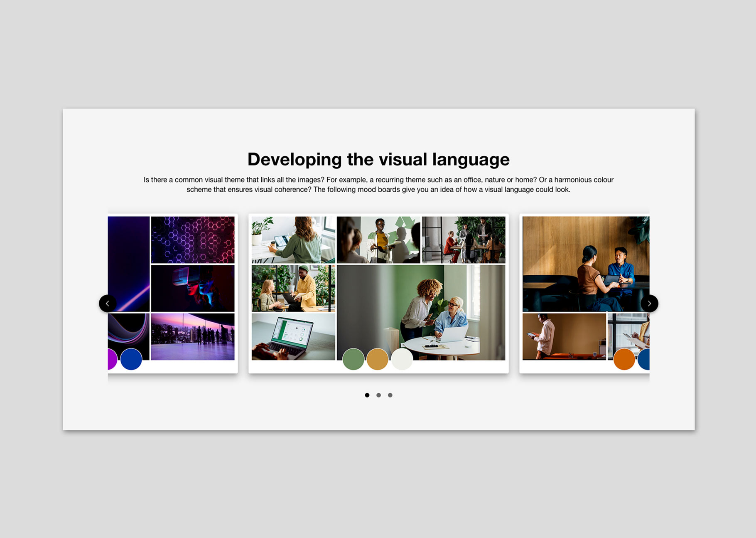Screen dimensions: 756x538
Task: Click the 'Developing the visual language' heading
Action: pyautogui.click(x=378, y=159)
